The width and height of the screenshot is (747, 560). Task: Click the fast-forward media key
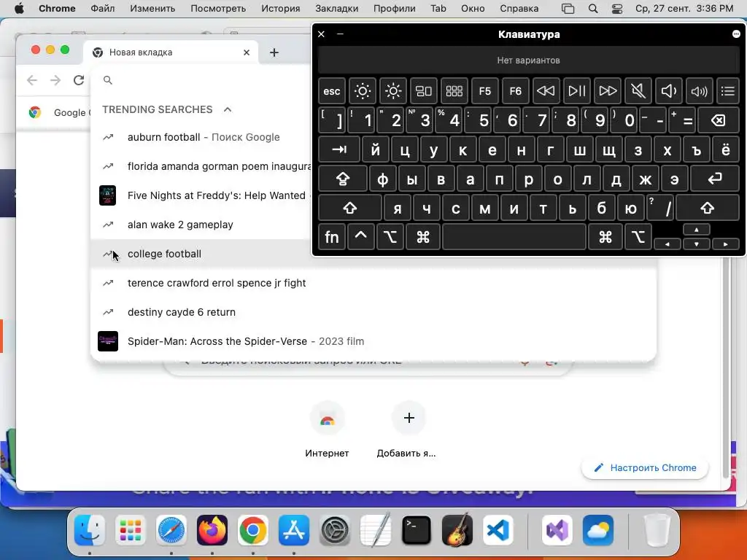tap(608, 90)
